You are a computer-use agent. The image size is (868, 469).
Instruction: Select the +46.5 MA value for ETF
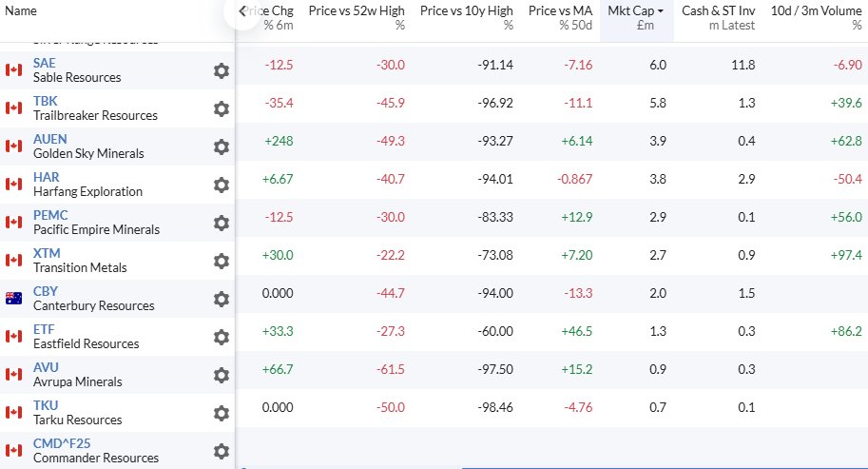click(x=577, y=332)
